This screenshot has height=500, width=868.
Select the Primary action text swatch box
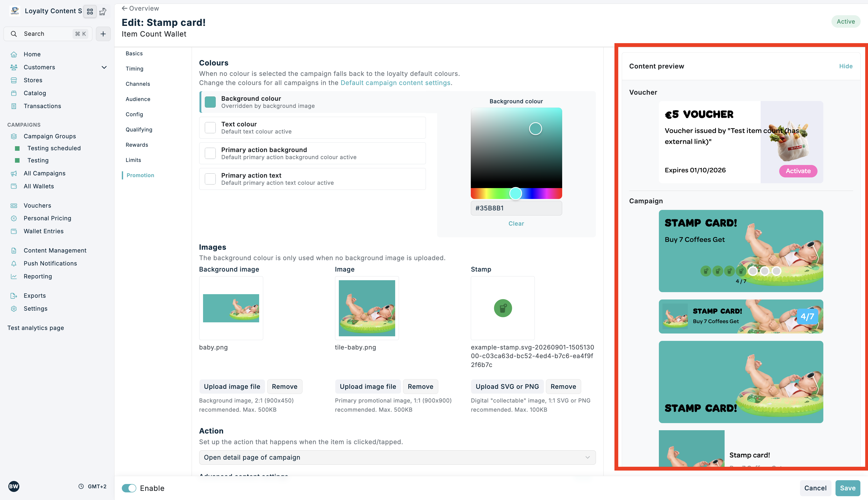coord(210,179)
